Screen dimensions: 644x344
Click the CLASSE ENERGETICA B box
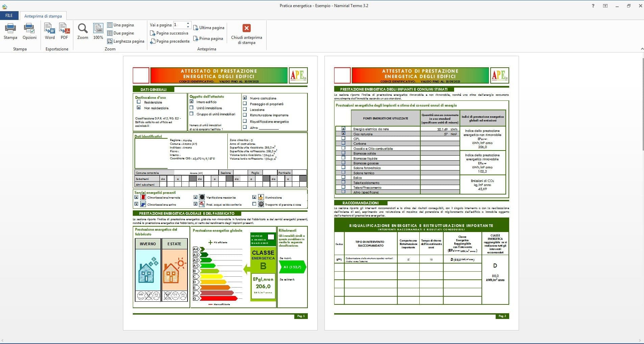263,273
